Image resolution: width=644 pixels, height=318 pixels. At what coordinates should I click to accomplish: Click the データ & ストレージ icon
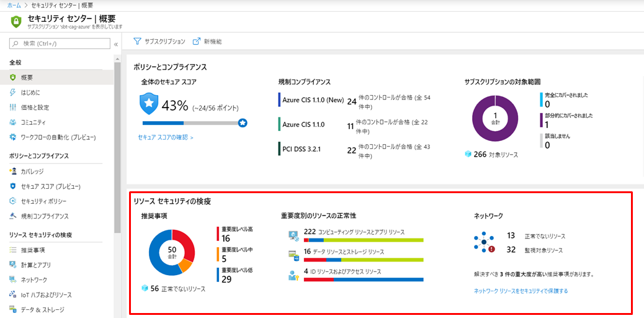coord(13,309)
